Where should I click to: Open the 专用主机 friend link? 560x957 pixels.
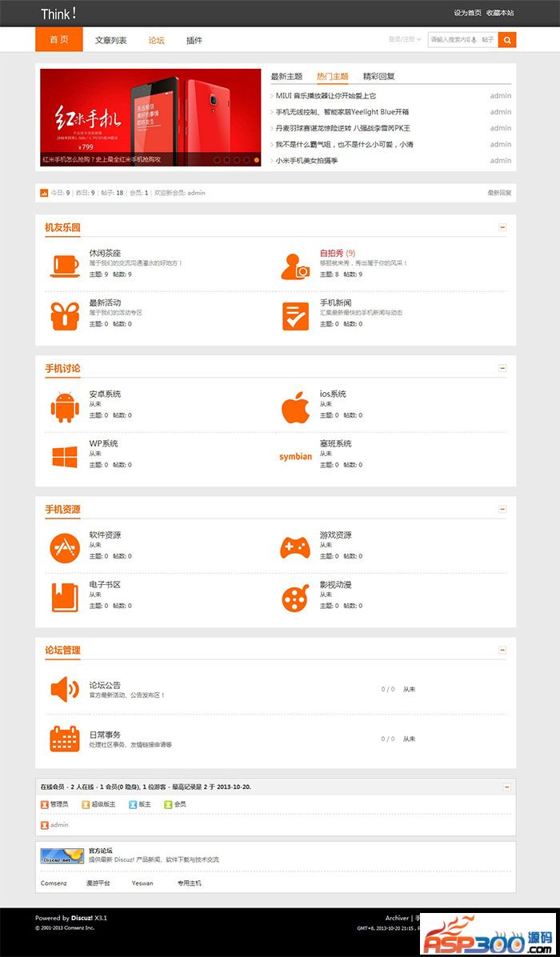[189, 883]
